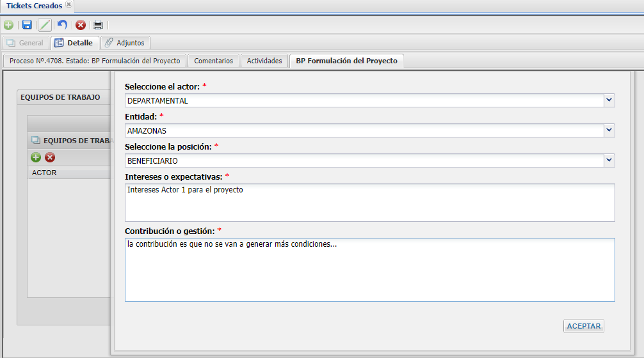Open the Comentarios tab
The image size is (644, 358).
[x=214, y=61]
